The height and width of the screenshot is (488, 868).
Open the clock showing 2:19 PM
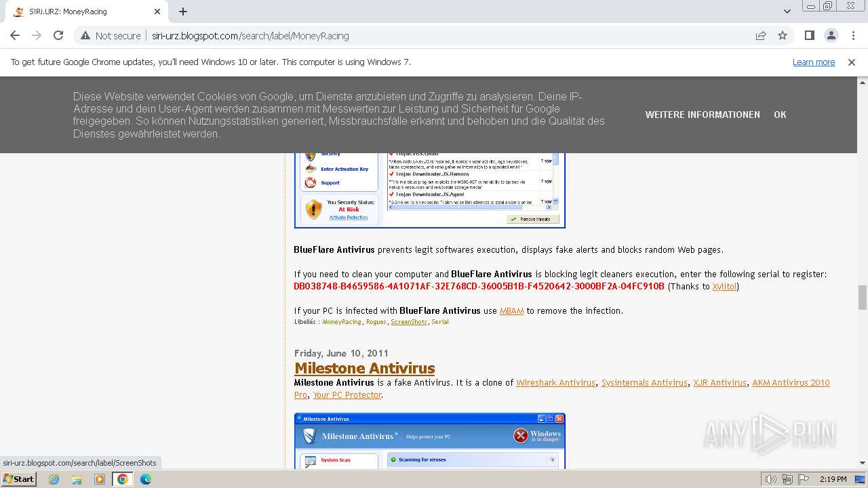(833, 479)
